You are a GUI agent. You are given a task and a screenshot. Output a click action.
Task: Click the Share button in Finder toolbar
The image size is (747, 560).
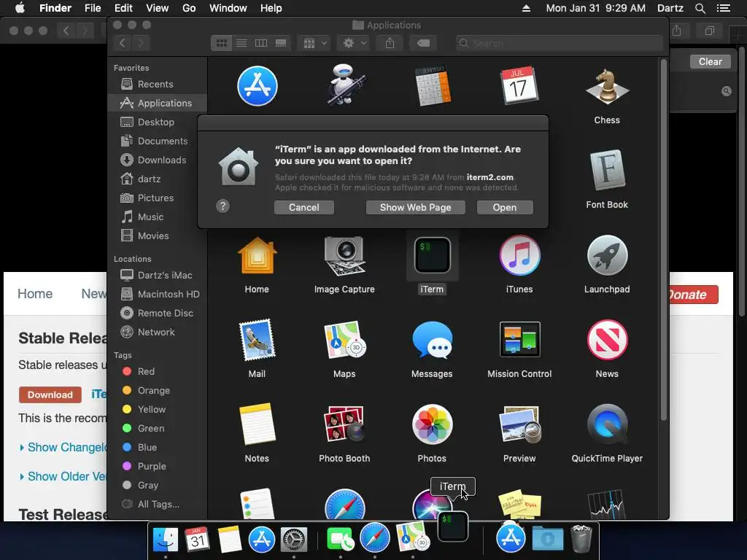390,43
